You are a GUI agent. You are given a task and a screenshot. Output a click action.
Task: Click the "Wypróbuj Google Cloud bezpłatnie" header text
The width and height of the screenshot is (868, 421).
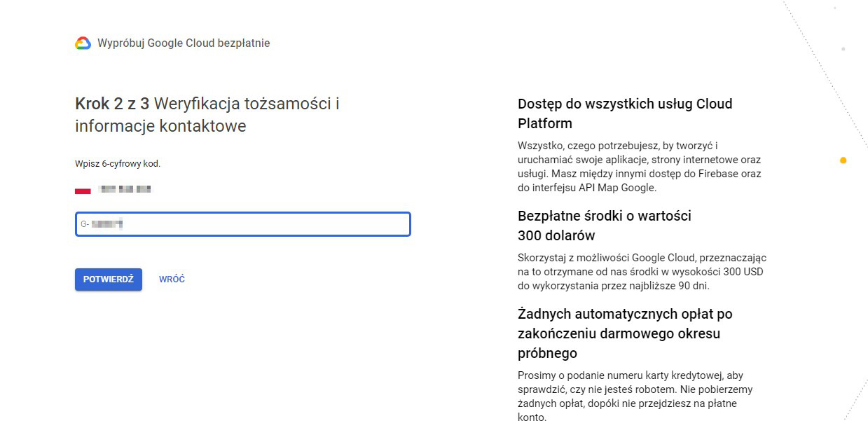click(184, 43)
